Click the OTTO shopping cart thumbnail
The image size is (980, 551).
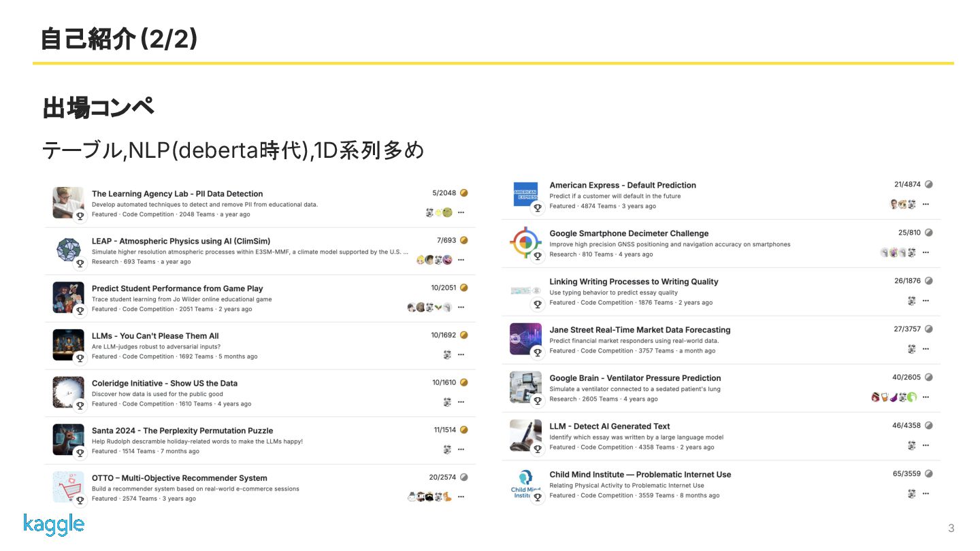pos(68,487)
